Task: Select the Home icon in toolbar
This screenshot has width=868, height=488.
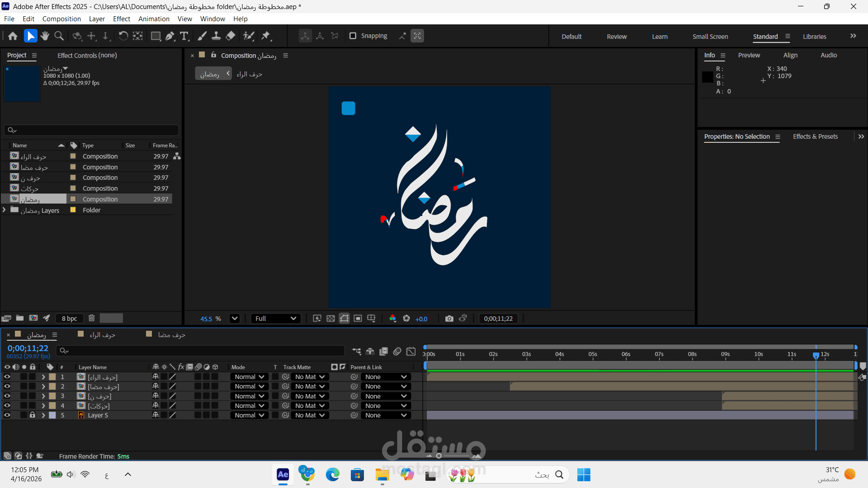Action: (x=13, y=36)
